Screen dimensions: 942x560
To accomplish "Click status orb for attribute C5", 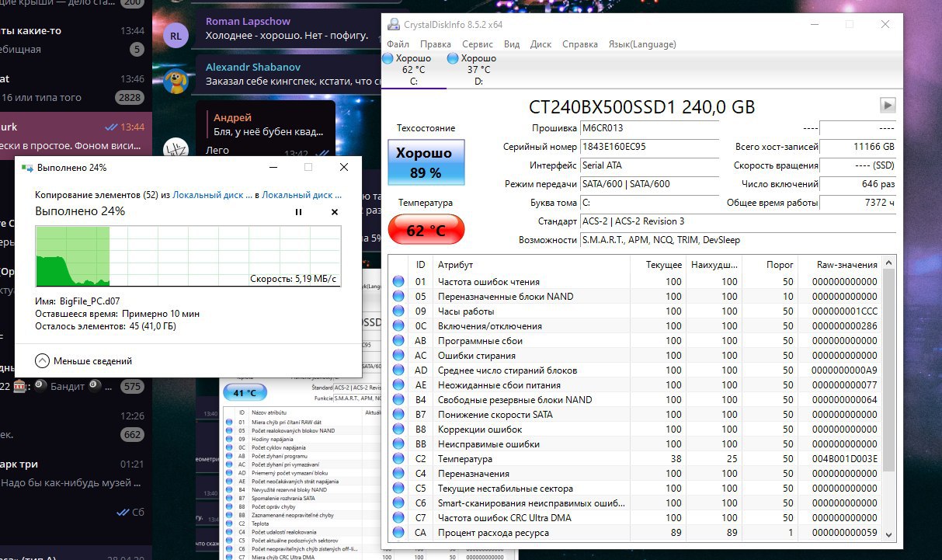I will [398, 489].
